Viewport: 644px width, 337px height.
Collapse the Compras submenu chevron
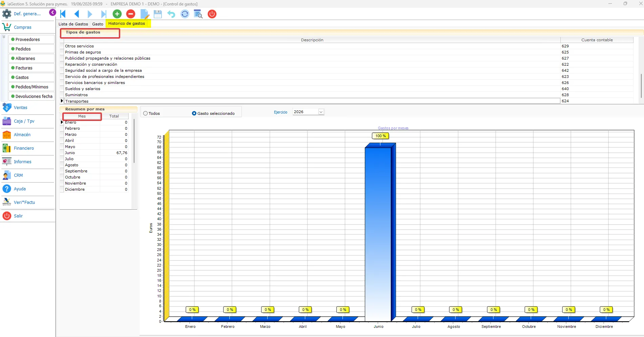coord(4,37)
